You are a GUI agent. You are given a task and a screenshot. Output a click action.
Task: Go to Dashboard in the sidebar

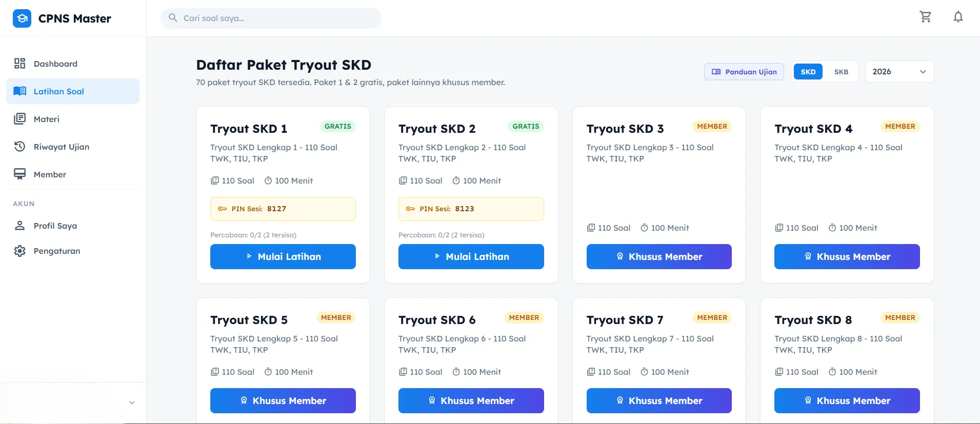(73, 64)
